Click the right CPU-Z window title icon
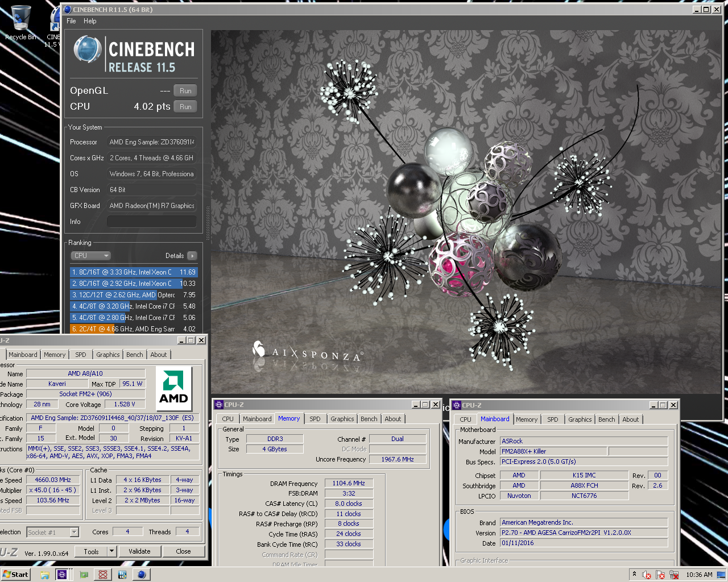The width and height of the screenshot is (728, 582). click(456, 405)
